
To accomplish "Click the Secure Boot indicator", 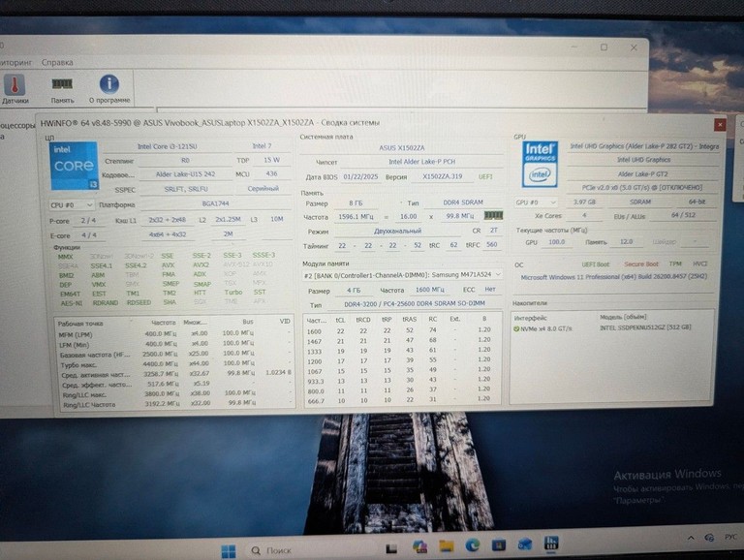I will tap(641, 264).
